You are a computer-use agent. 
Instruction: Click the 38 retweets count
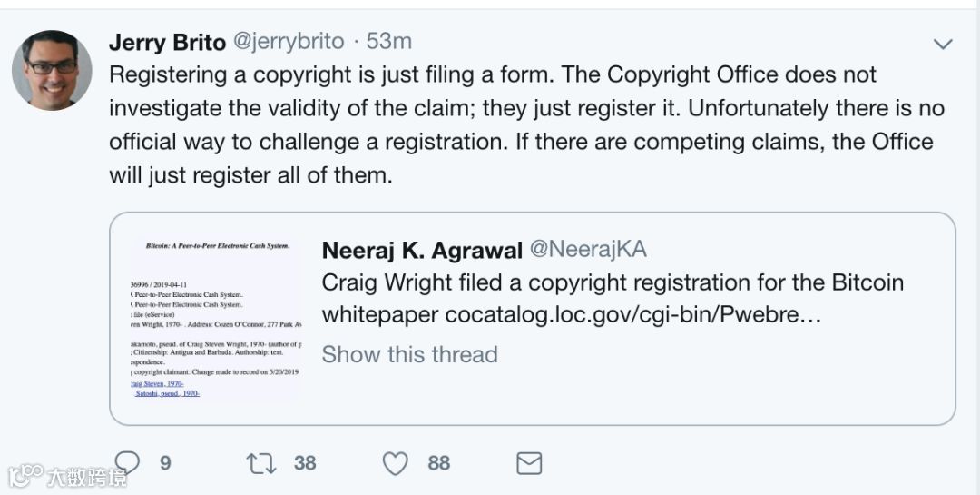pos(305,463)
